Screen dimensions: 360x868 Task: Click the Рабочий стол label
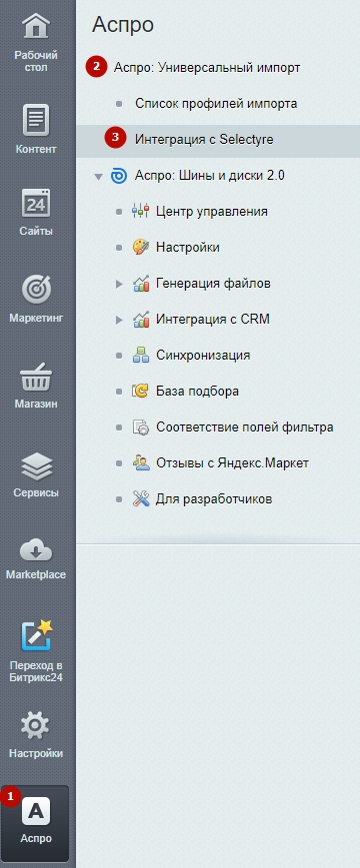[36, 62]
